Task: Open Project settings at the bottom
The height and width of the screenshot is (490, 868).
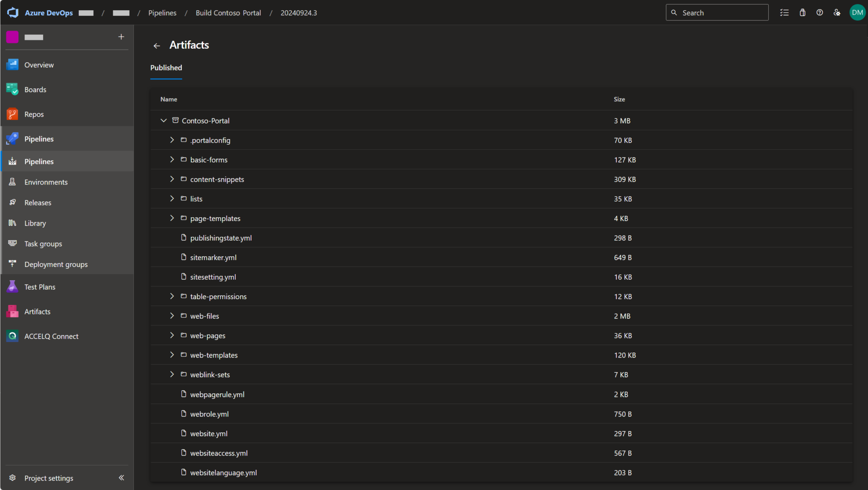Action: (48, 478)
